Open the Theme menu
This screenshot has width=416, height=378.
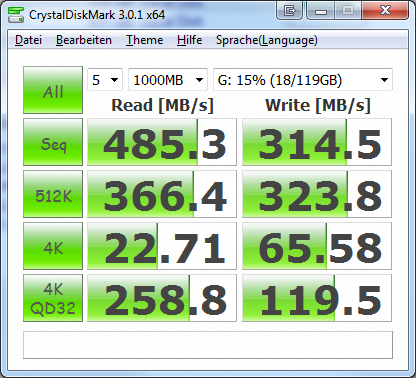144,40
